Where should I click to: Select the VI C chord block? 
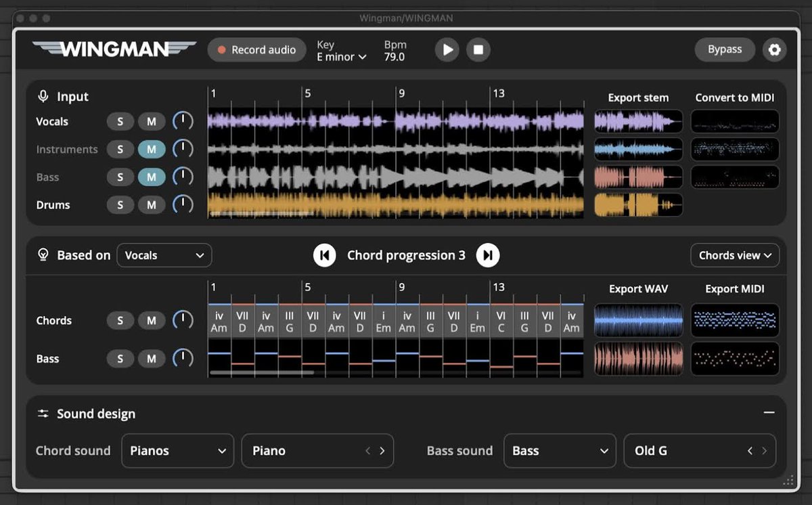coord(501,322)
